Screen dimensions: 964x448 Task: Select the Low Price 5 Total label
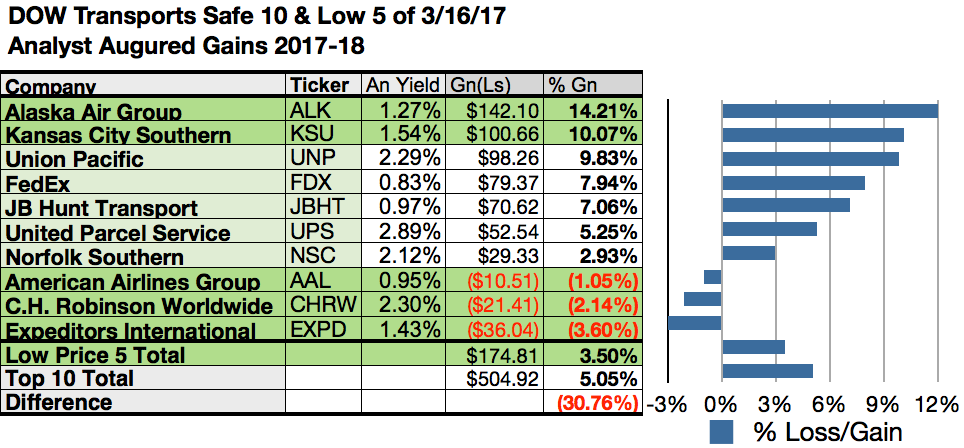(145, 355)
